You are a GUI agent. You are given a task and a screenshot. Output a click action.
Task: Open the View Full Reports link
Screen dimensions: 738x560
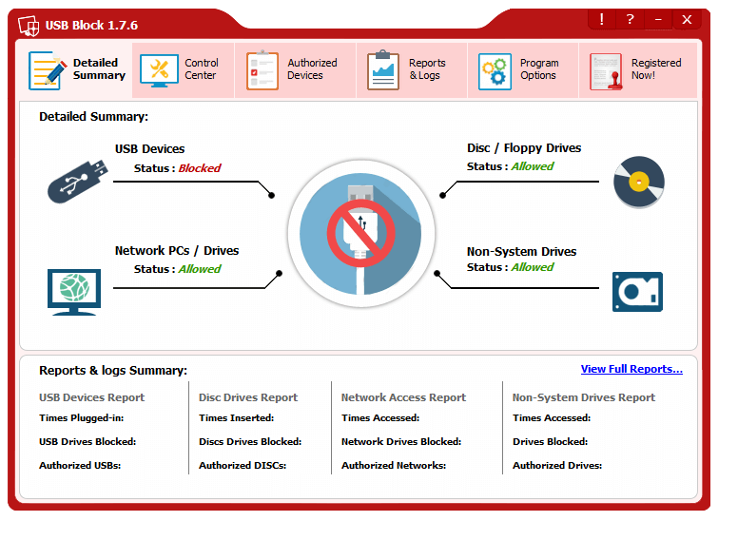click(631, 369)
